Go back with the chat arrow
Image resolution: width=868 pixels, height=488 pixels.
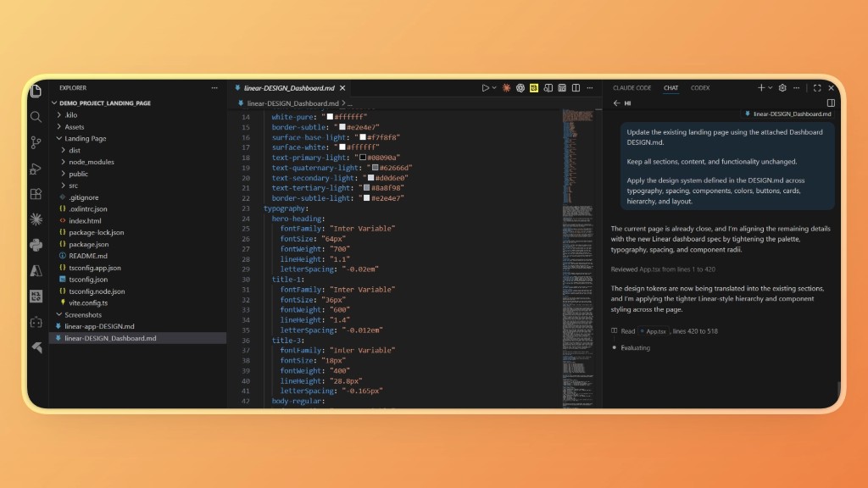[x=617, y=103]
